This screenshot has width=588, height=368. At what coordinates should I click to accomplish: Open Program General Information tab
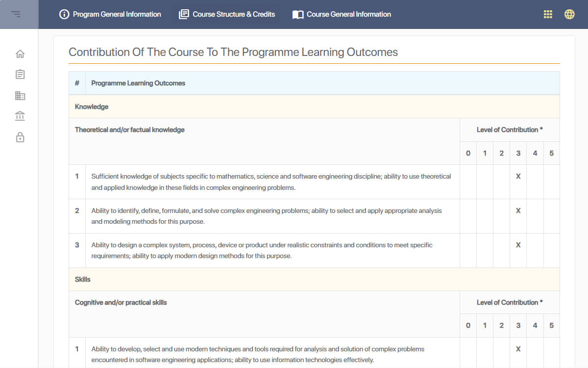click(110, 14)
